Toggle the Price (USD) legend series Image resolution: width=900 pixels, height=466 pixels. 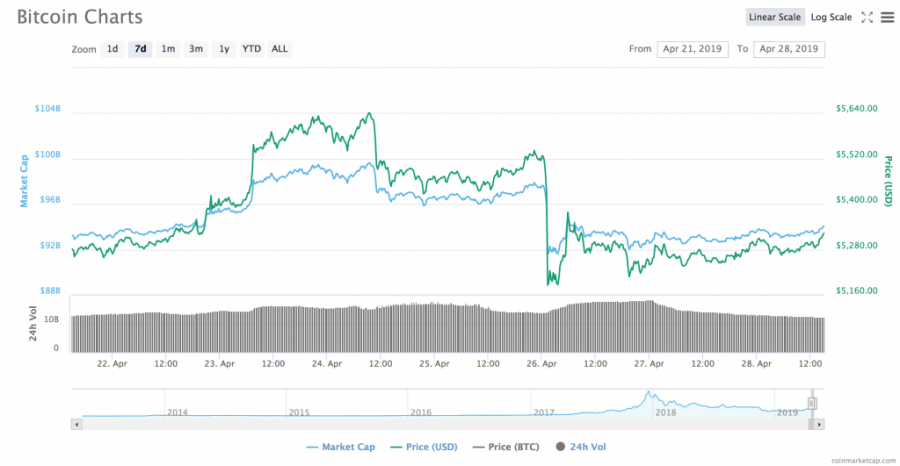tap(424, 446)
